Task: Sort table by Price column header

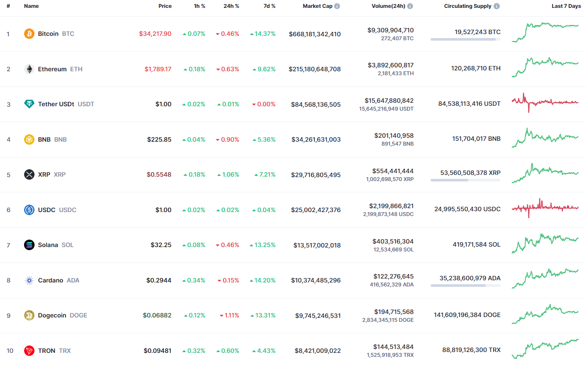Action: (x=165, y=6)
